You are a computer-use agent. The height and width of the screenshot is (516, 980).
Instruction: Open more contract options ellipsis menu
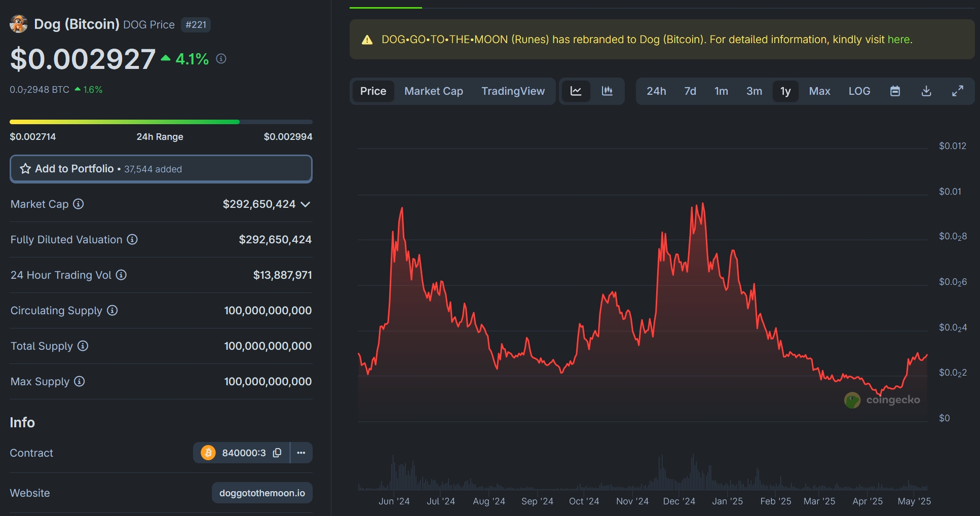click(x=301, y=453)
